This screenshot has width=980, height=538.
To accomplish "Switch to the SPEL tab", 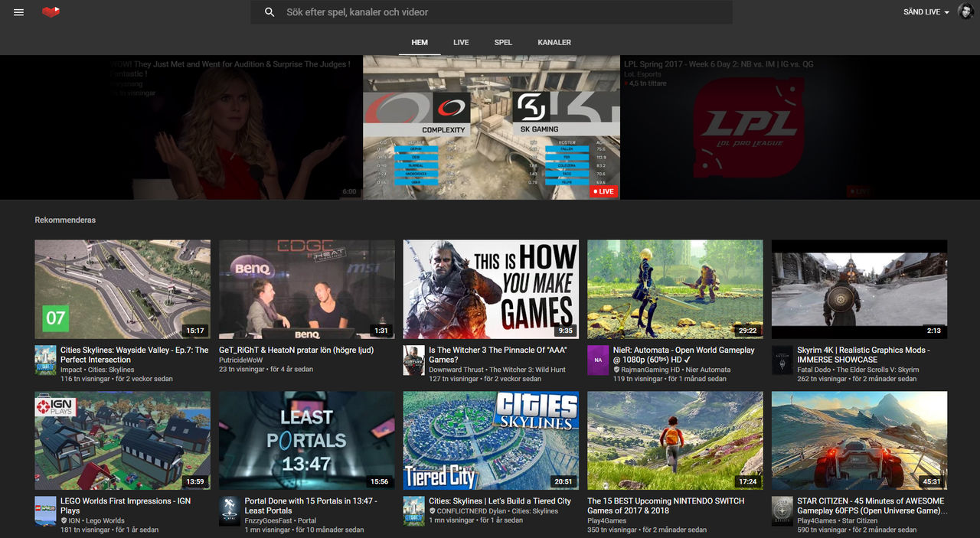I will pyautogui.click(x=503, y=43).
